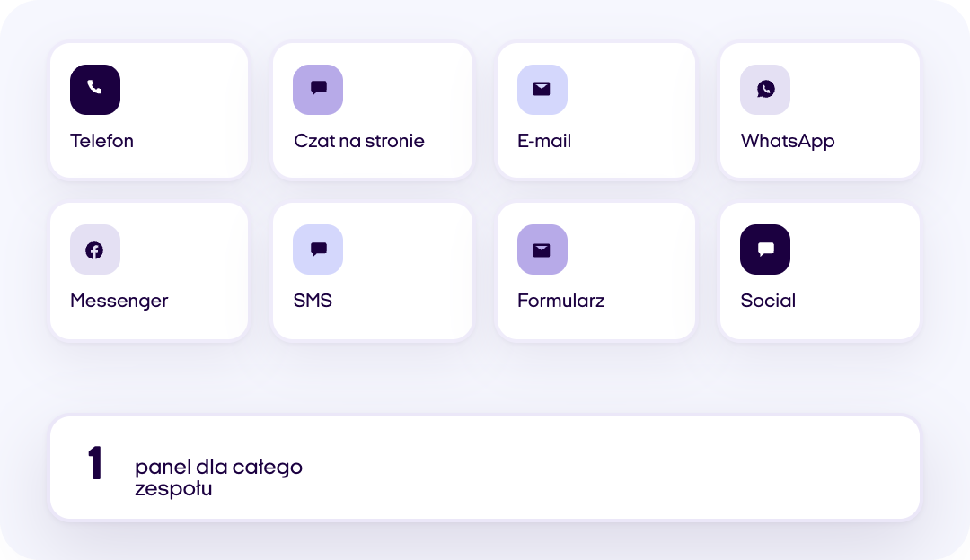970x560 pixels.
Task: Select the 'panel dla całego zespołu' text
Action: point(218,477)
